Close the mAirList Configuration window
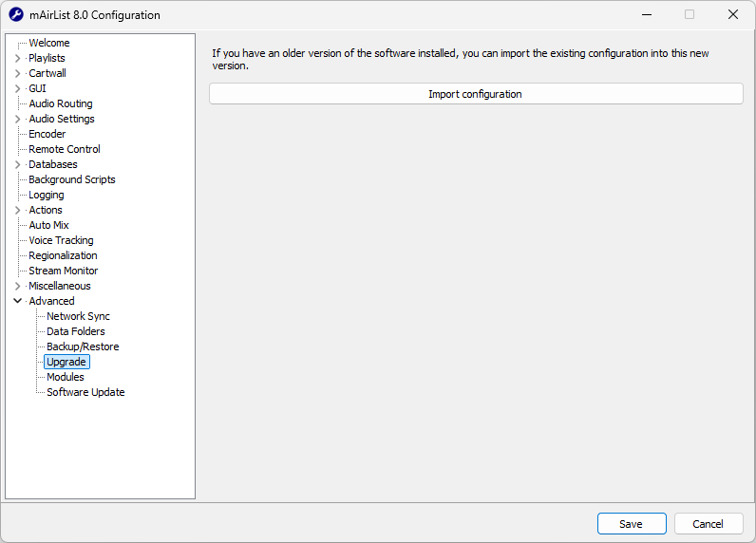Image resolution: width=756 pixels, height=543 pixels. pos(732,15)
